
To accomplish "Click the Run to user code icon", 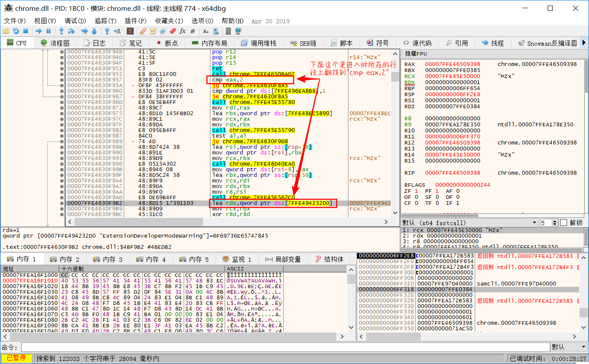I will (117, 31).
